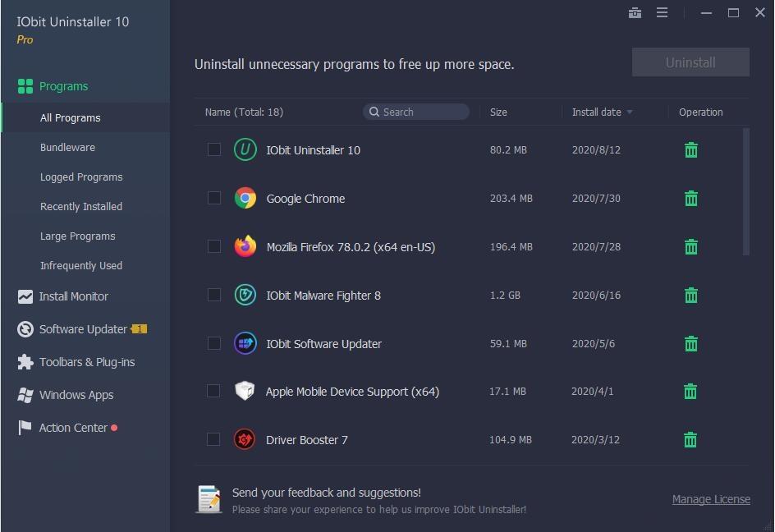Screen dimensions: 775x532
Task: Check the IObit Uninstaller 10 checkbox
Action: [x=214, y=149]
